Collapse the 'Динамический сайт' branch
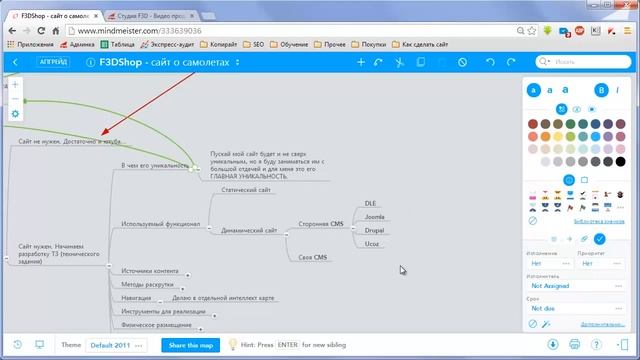Viewport: 640px width, 360px height. point(286,234)
